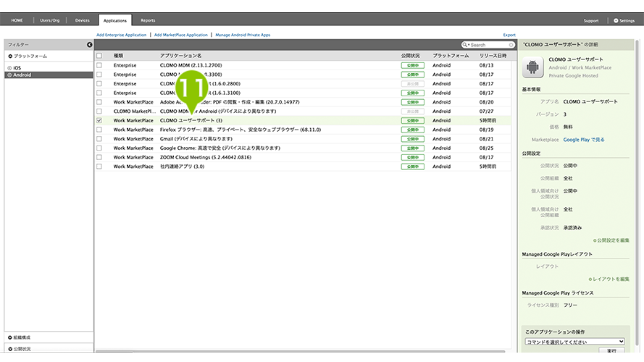This screenshot has height=362, width=644.
Task: Check the ZOOM Cloud Meetings row checkbox
Action: coord(99,157)
